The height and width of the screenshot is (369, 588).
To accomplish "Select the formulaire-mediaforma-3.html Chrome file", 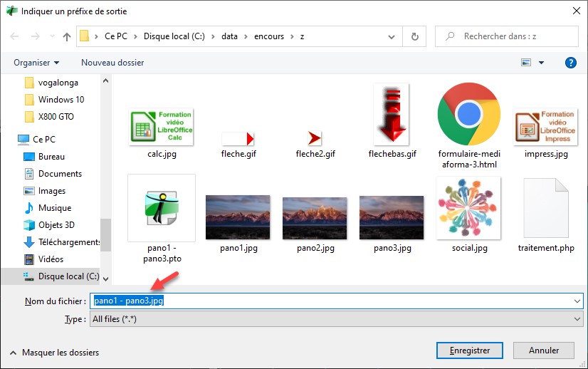I will click(x=468, y=115).
